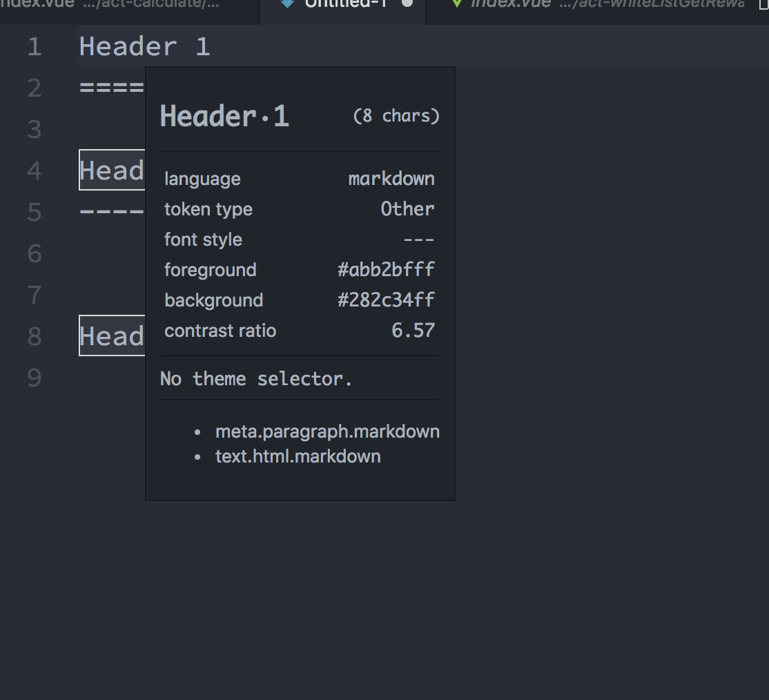The height and width of the screenshot is (700, 769).
Task: Click the "text.html.markdown" scope entry
Action: (298, 457)
